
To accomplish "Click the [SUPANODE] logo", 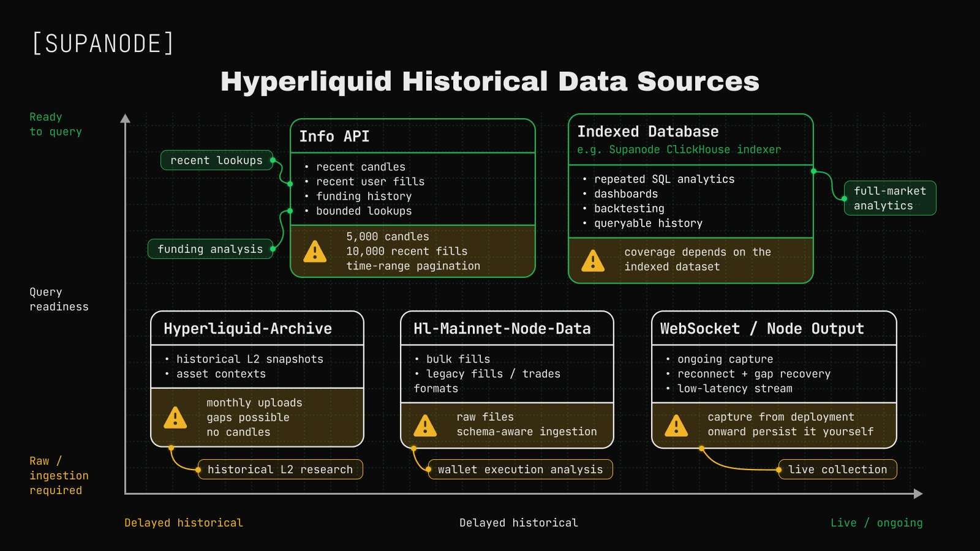I will [x=103, y=43].
